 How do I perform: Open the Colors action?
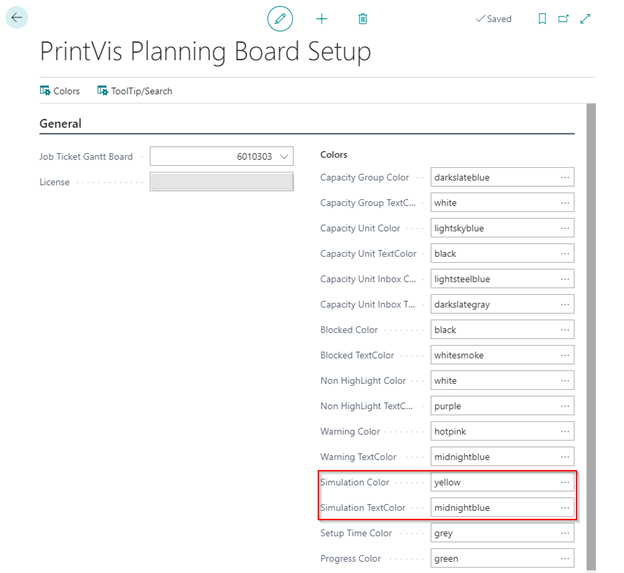click(x=60, y=91)
